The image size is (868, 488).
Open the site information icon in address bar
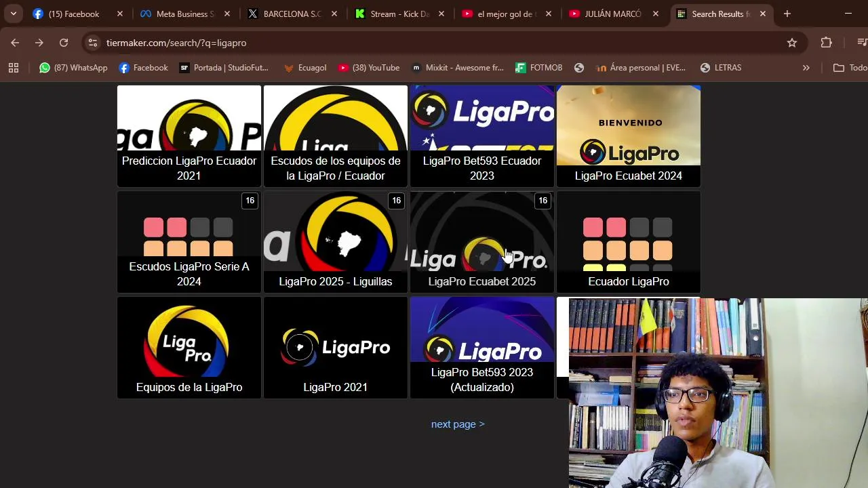(x=93, y=43)
